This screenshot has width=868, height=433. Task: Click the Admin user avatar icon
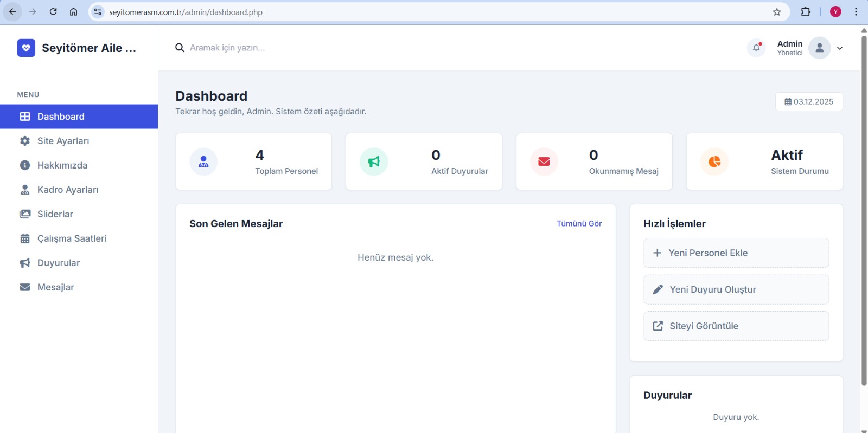819,48
